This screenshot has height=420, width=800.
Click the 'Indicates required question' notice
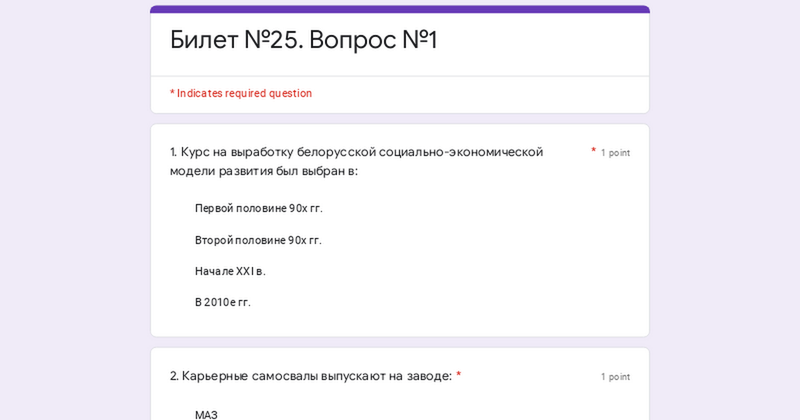pos(241,93)
